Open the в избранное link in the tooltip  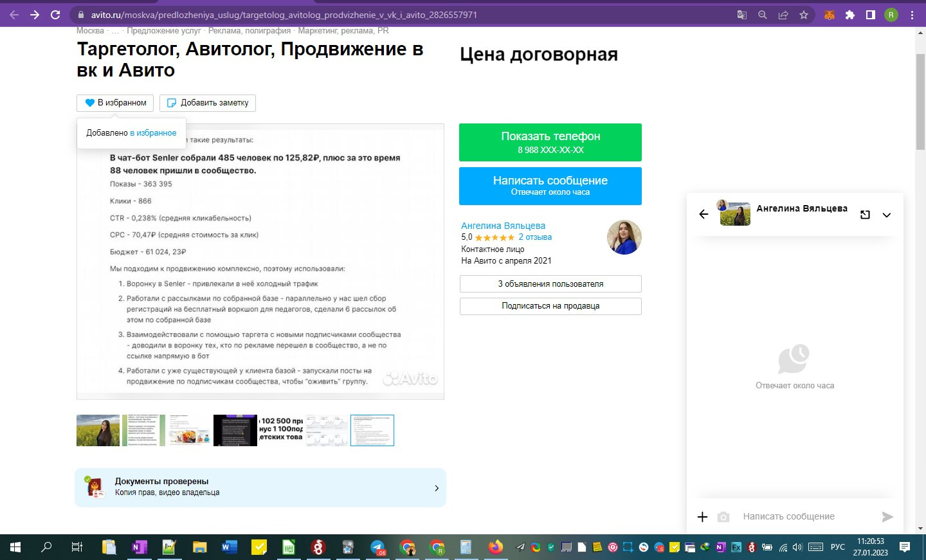tap(153, 133)
